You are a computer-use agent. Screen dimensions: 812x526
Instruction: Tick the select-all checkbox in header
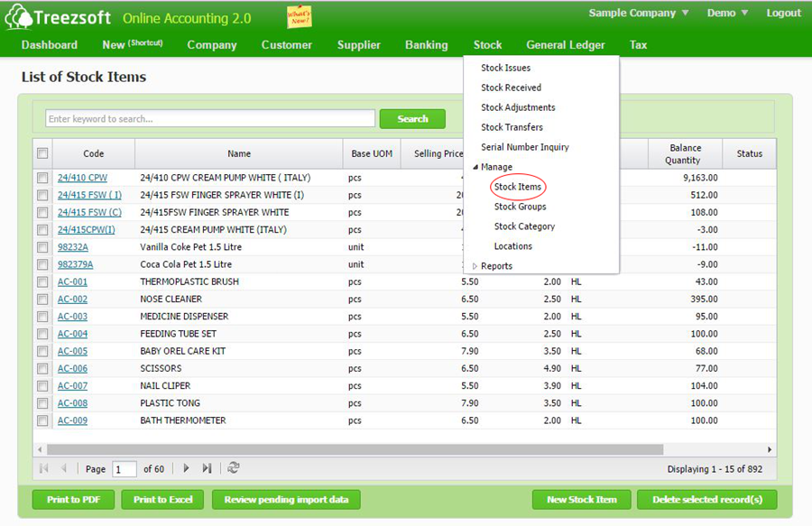click(x=42, y=153)
